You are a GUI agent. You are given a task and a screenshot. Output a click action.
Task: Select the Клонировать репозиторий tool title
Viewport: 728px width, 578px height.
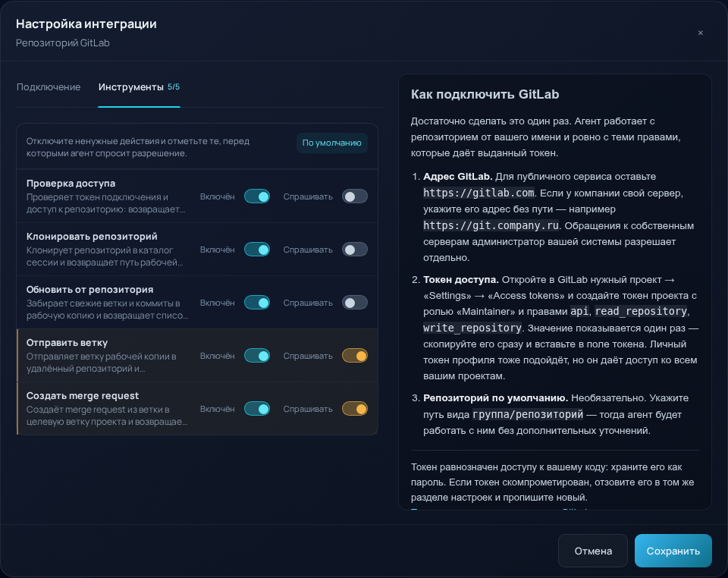point(92,237)
